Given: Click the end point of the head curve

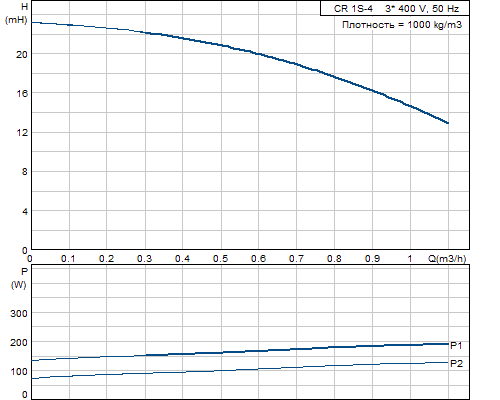Looking at the screenshot, I should click(448, 123).
